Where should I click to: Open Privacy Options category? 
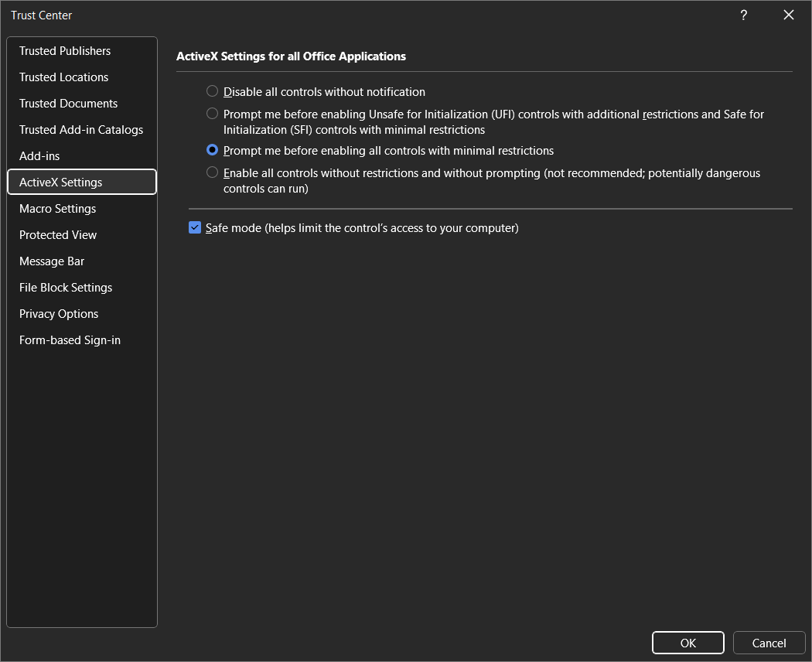tap(59, 314)
